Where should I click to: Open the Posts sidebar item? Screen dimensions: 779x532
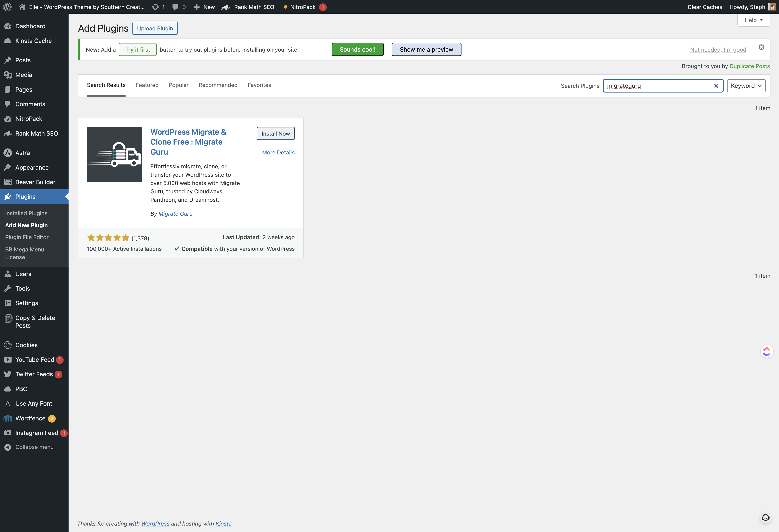23,60
